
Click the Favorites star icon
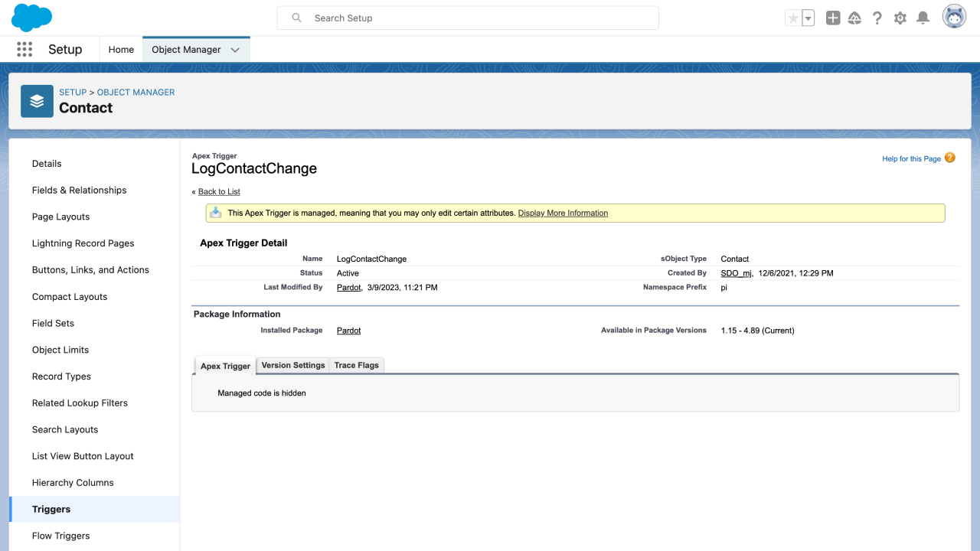point(793,18)
